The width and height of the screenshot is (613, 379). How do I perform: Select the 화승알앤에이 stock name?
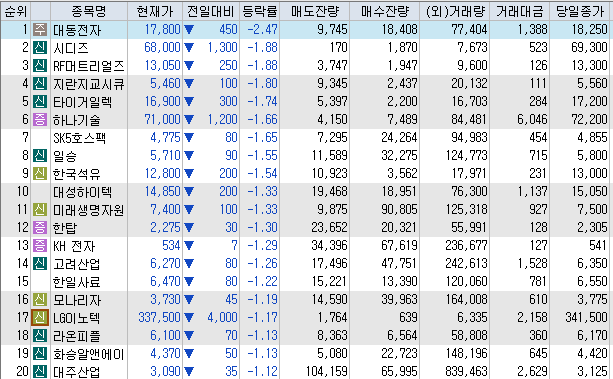[88, 354]
